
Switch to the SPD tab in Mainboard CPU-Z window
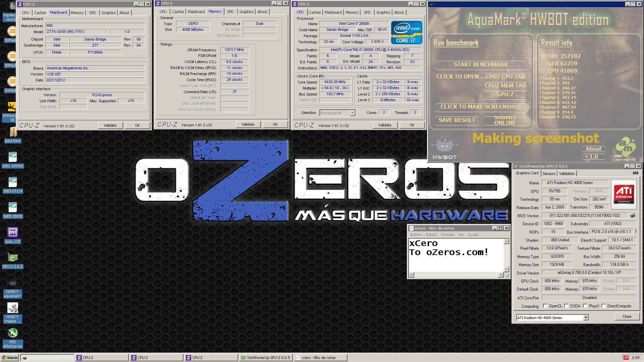click(92, 13)
